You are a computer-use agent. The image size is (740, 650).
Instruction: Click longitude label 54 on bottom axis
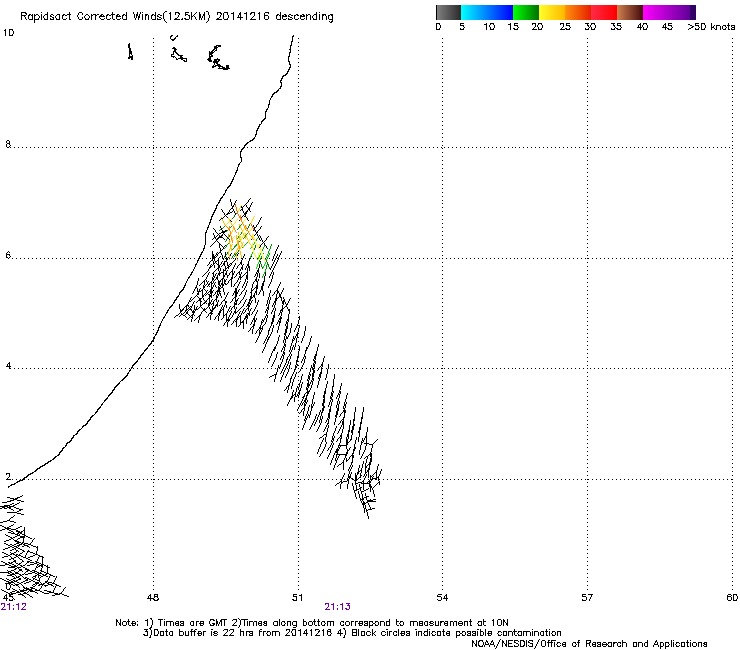tap(442, 598)
